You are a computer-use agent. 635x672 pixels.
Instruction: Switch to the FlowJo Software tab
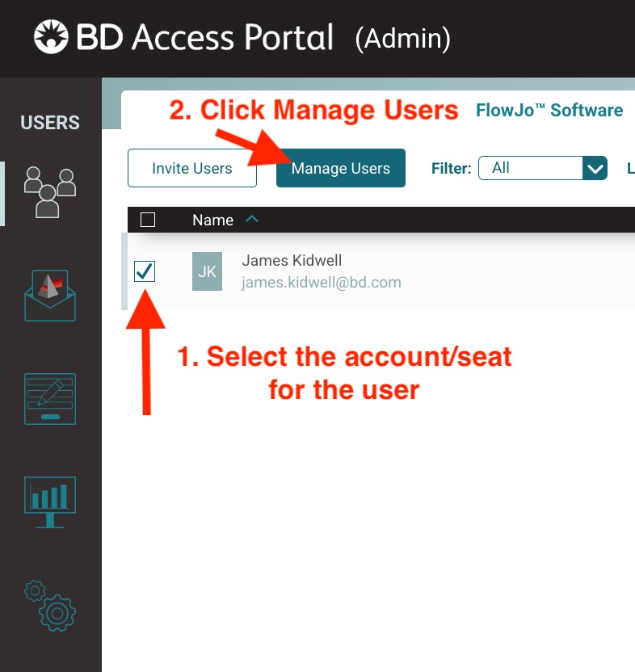(549, 111)
